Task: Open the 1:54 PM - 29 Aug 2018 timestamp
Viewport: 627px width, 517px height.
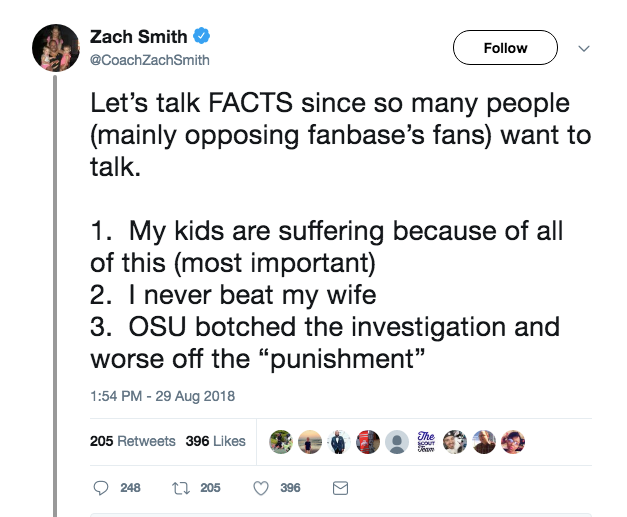Action: tap(162, 396)
